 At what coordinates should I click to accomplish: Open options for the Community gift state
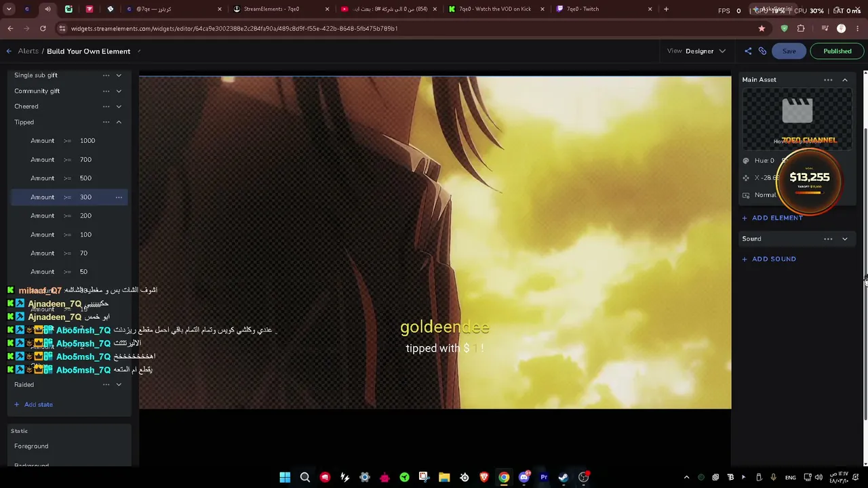pyautogui.click(x=106, y=91)
